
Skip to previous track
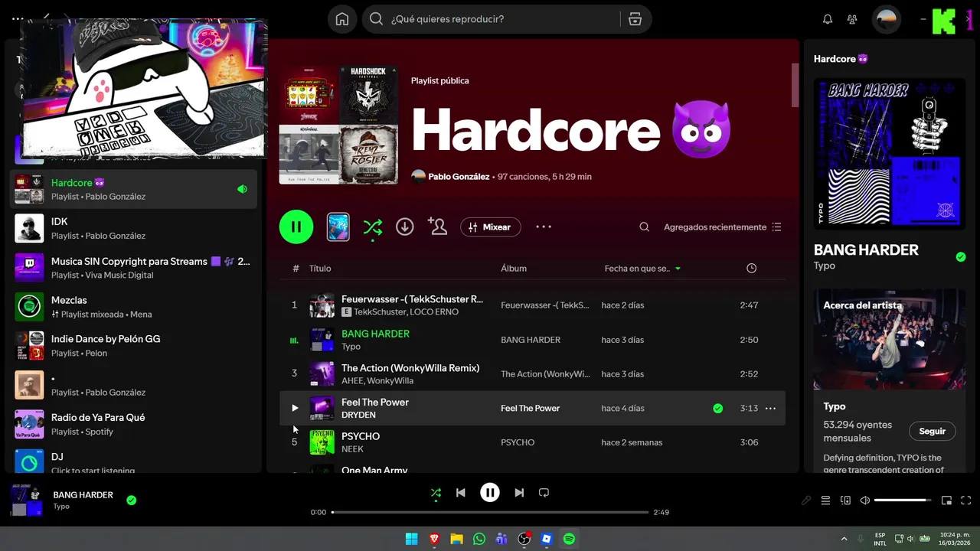point(460,493)
